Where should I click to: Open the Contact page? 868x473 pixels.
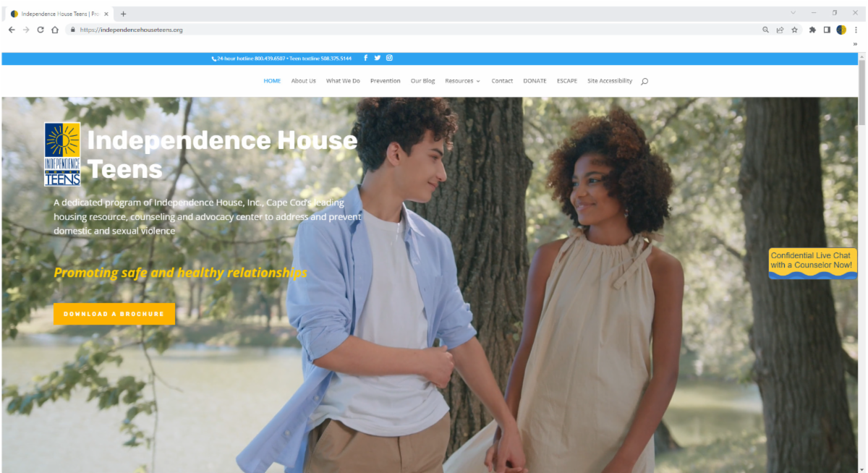[x=502, y=81]
